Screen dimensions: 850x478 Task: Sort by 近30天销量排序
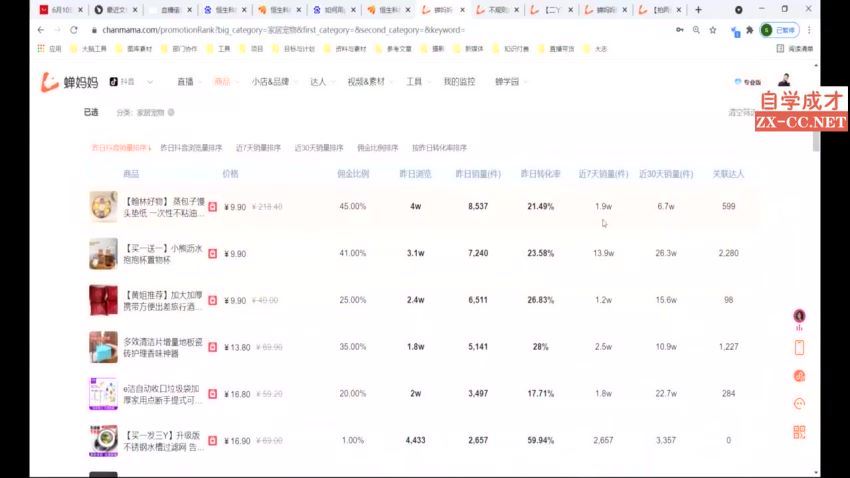pos(319,147)
